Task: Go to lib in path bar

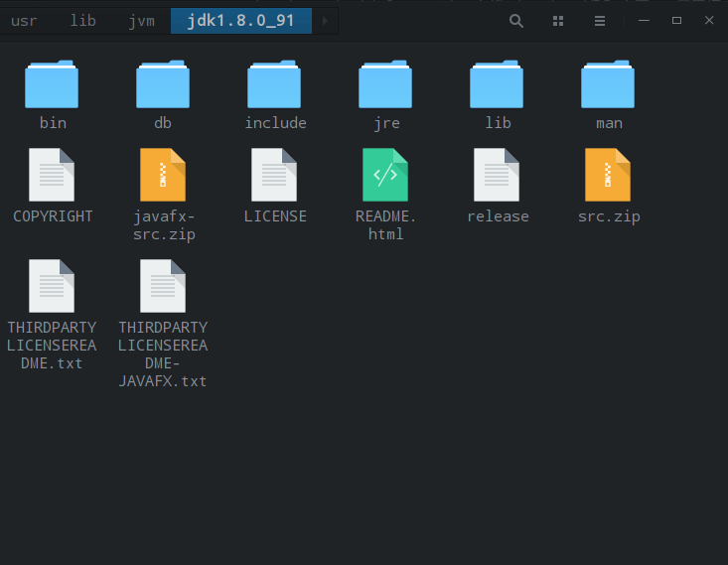Action: tap(83, 21)
